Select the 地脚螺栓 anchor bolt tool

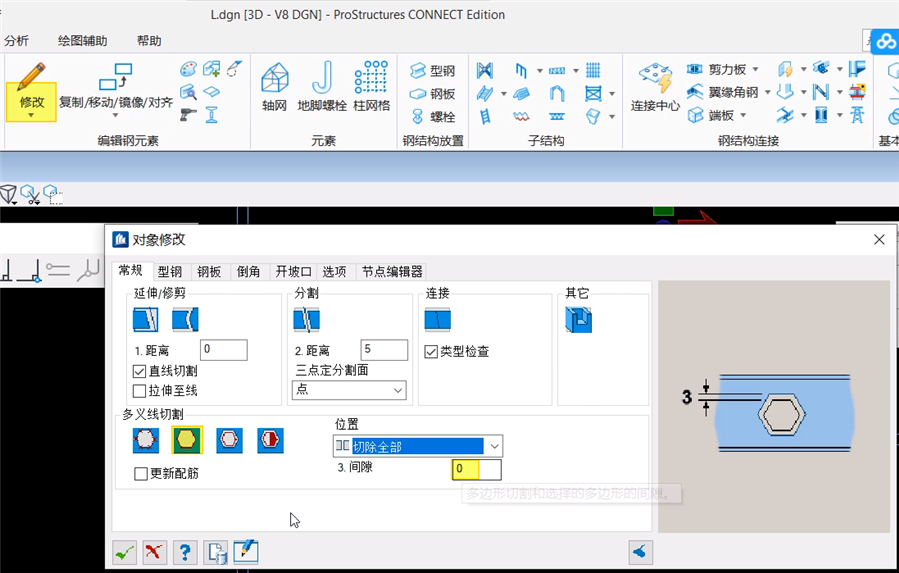point(322,86)
